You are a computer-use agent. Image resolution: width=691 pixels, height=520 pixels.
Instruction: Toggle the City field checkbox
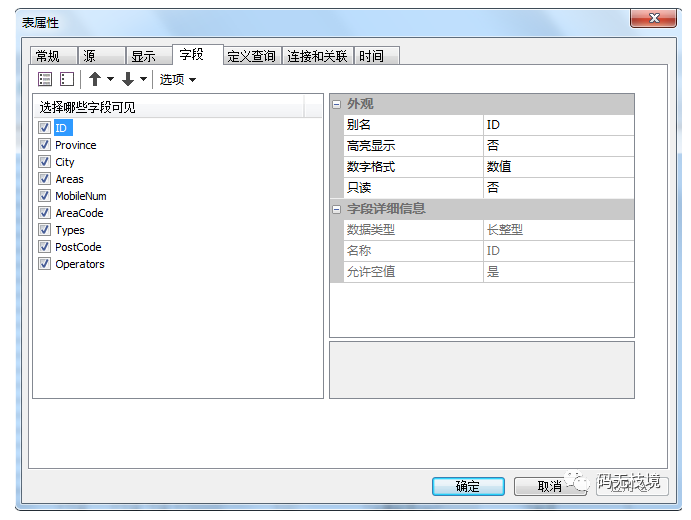click(44, 162)
